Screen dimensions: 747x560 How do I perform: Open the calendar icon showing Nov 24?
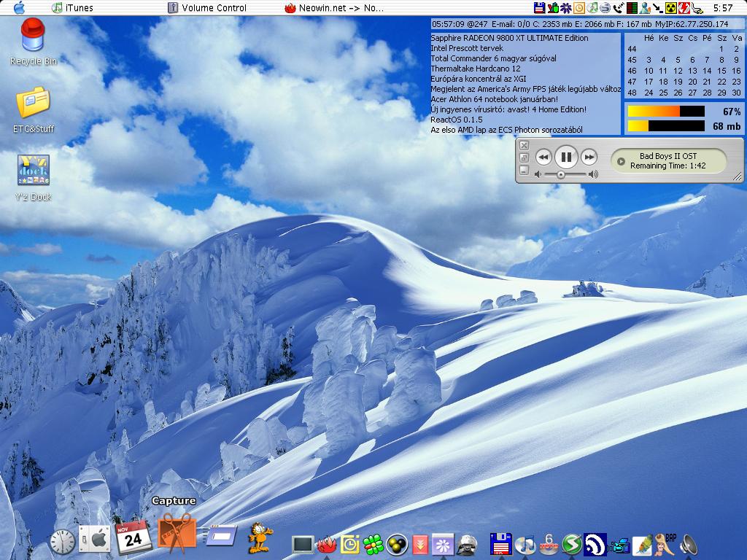(x=133, y=537)
